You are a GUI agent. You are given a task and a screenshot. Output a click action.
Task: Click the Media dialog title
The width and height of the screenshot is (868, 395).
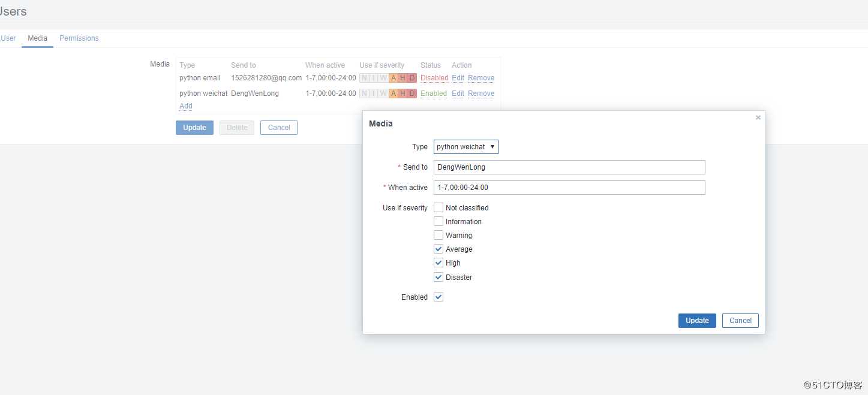[x=381, y=123]
